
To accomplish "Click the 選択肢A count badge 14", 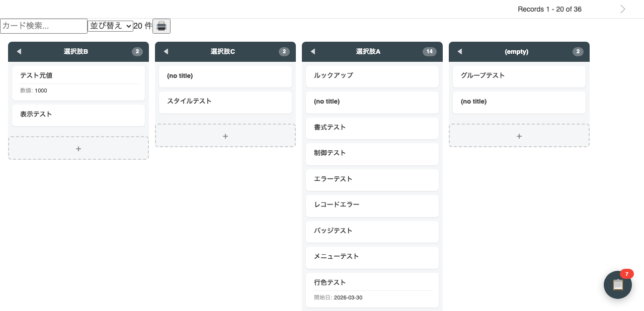I will tap(429, 52).
